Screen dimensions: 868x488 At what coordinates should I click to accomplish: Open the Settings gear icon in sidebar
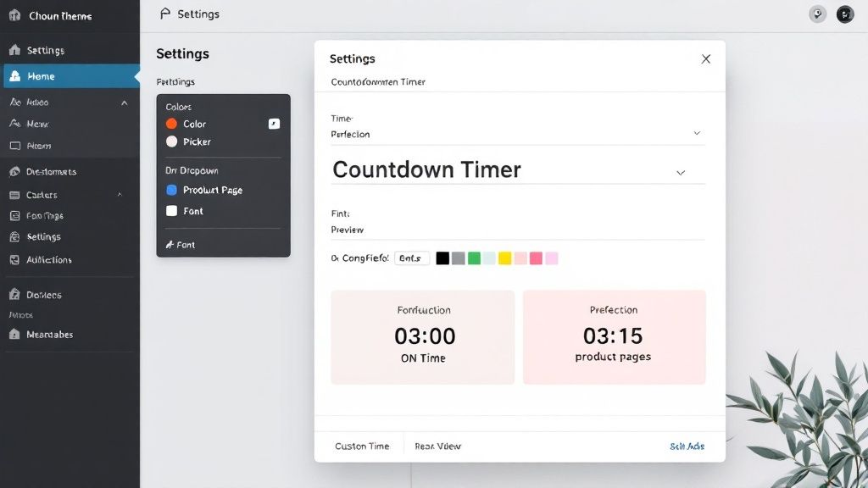[15, 237]
